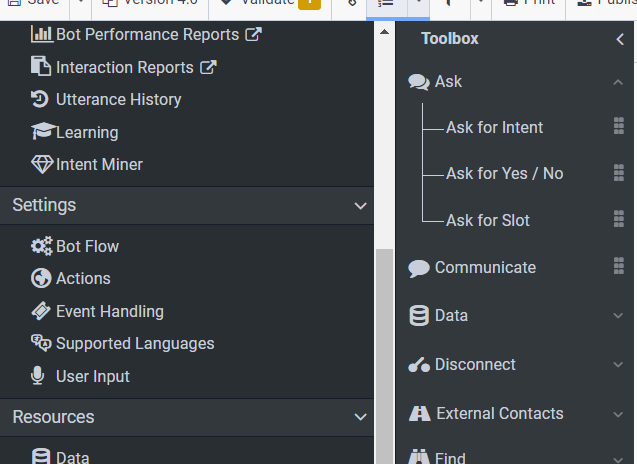Select Ask for Slot action
Screen dimensions: 637x464
488,220
